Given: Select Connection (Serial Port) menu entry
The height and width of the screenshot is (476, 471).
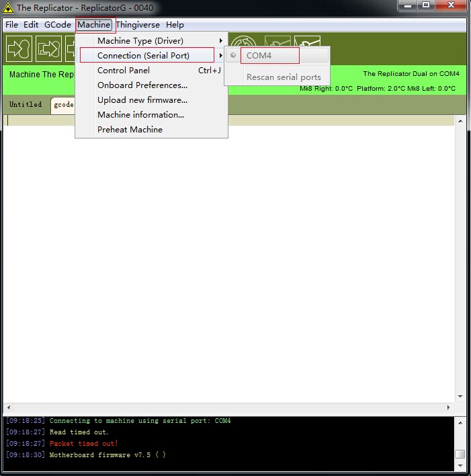Looking at the screenshot, I should 151,56.
